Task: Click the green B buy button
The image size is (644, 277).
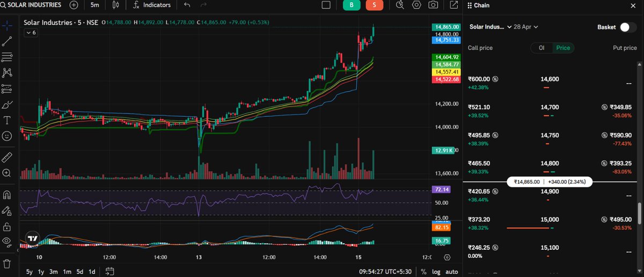Action: click(352, 5)
